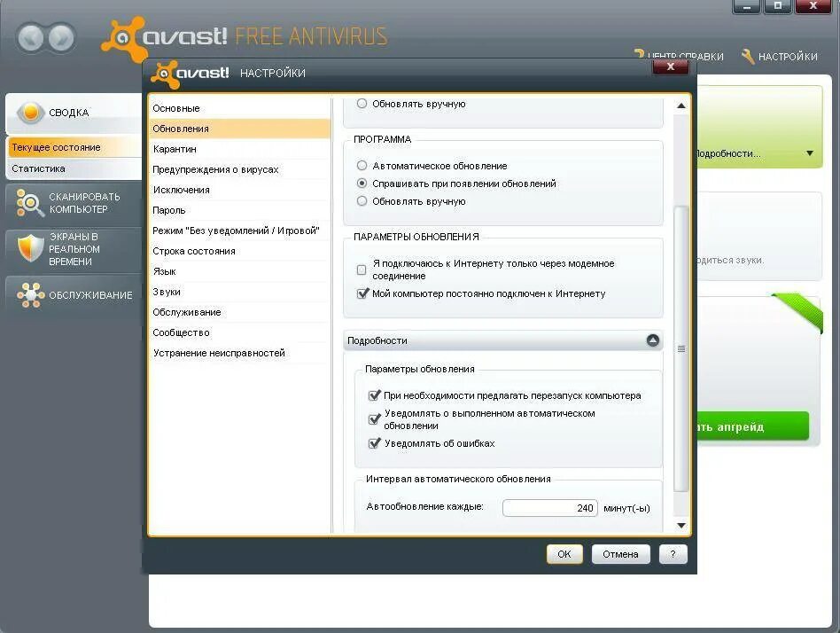Click the settings panel scrollbar thumb
The image size is (840, 633).
[x=681, y=348]
